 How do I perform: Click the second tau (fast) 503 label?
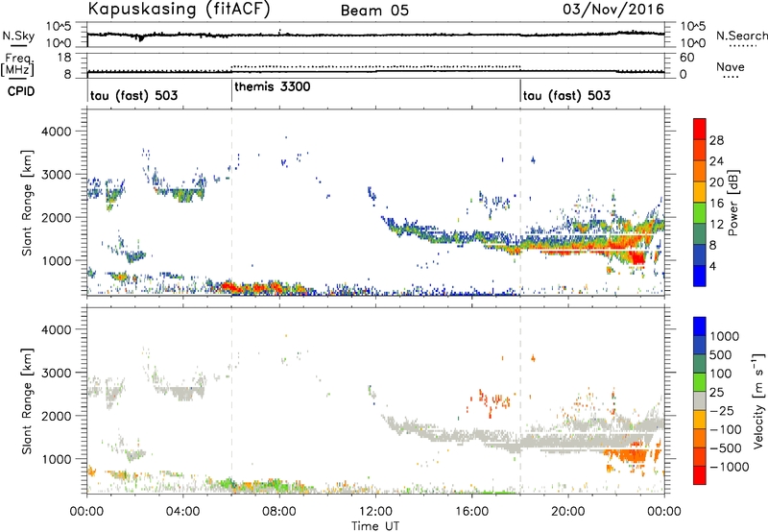point(566,95)
